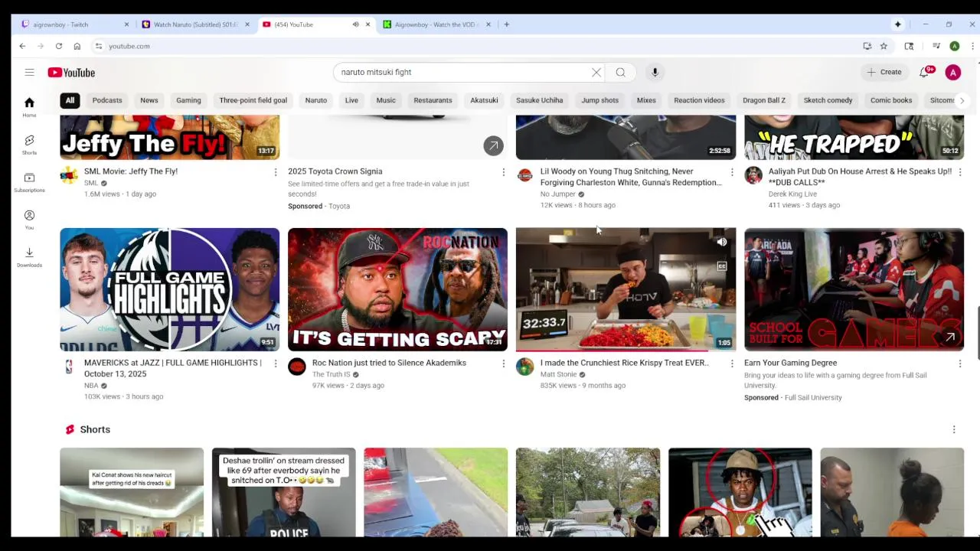Open the No Jumper channel avatar

525,175
